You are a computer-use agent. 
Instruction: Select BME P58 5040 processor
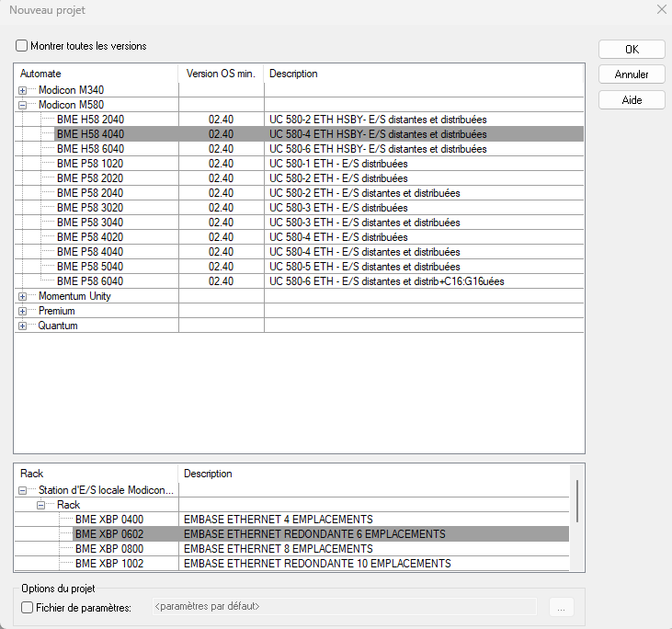tap(90, 267)
